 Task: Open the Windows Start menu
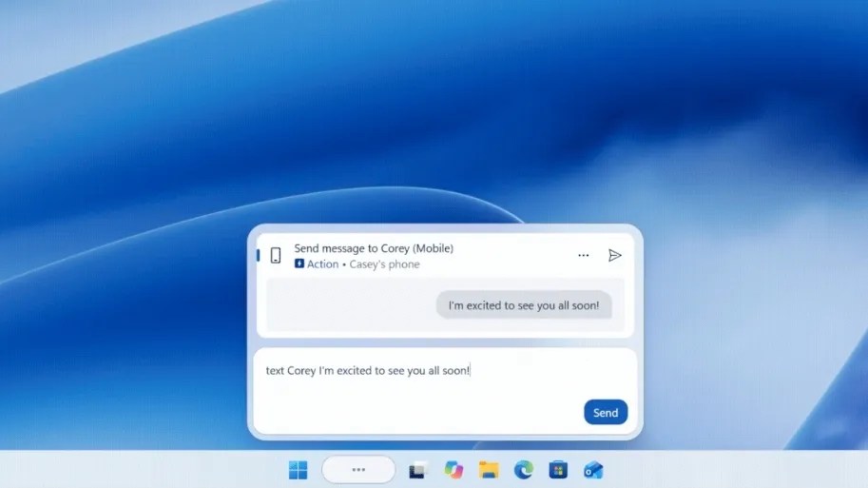(298, 470)
